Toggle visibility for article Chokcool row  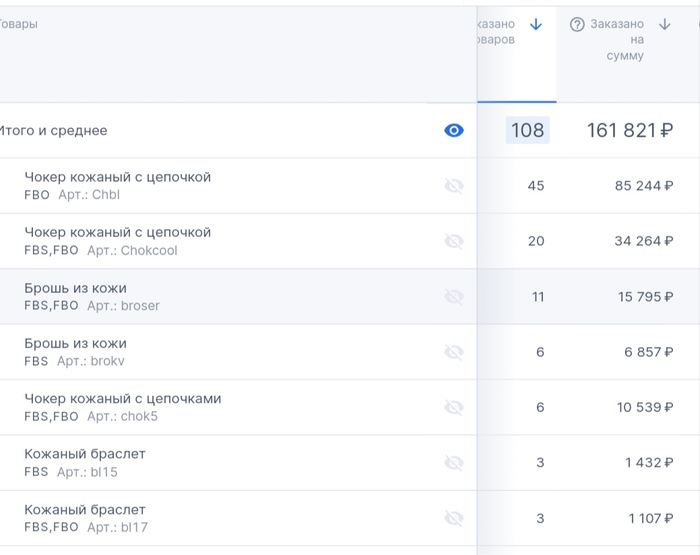point(454,241)
